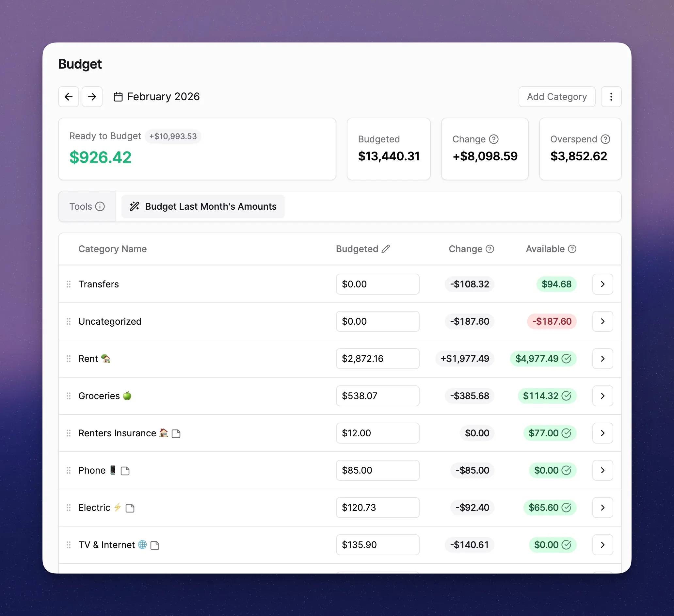
Task: Click the Transfers change value -$108.32
Action: (x=469, y=284)
